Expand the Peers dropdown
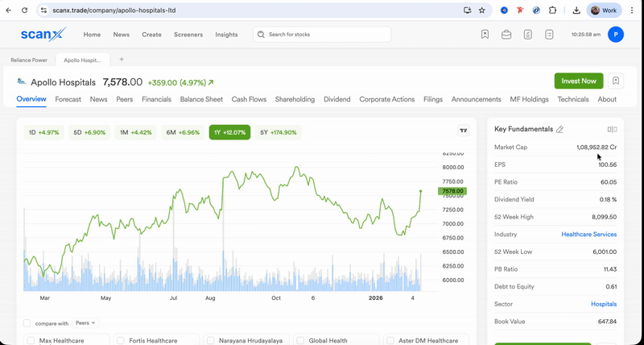Image resolution: width=644 pixels, height=345 pixels. (85, 323)
